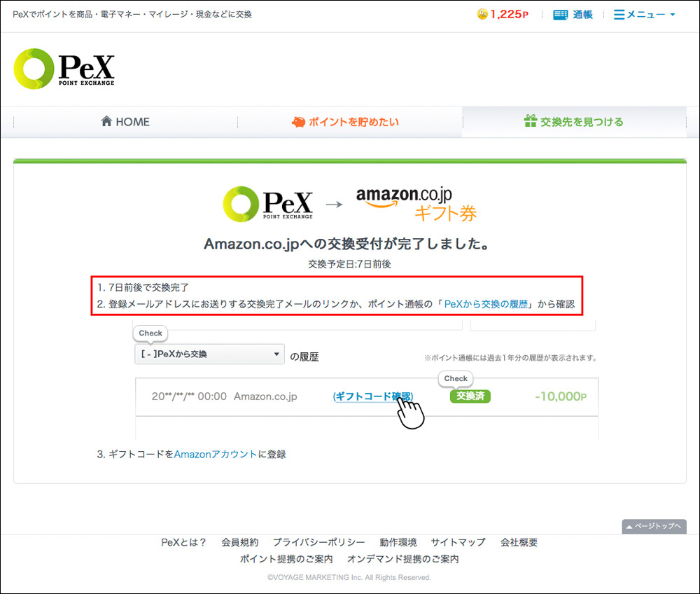This screenshot has height=594, width=700.
Task: Open the メニュー hamburger menu
Action: click(644, 15)
